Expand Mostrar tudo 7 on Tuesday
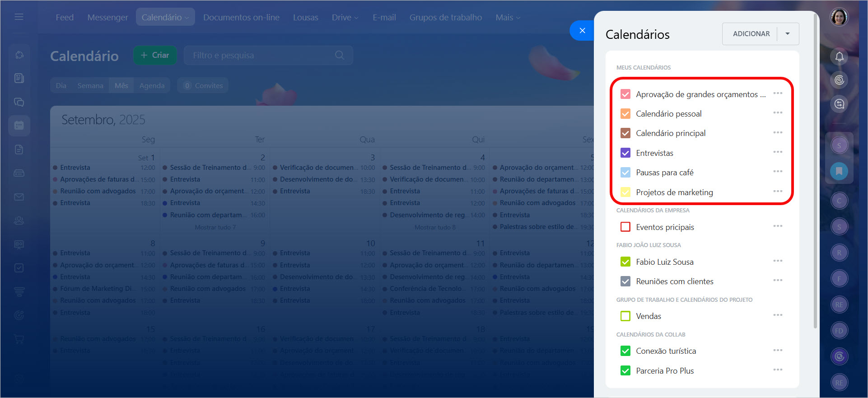Screen dimensions: 868x398 pyautogui.click(x=215, y=227)
